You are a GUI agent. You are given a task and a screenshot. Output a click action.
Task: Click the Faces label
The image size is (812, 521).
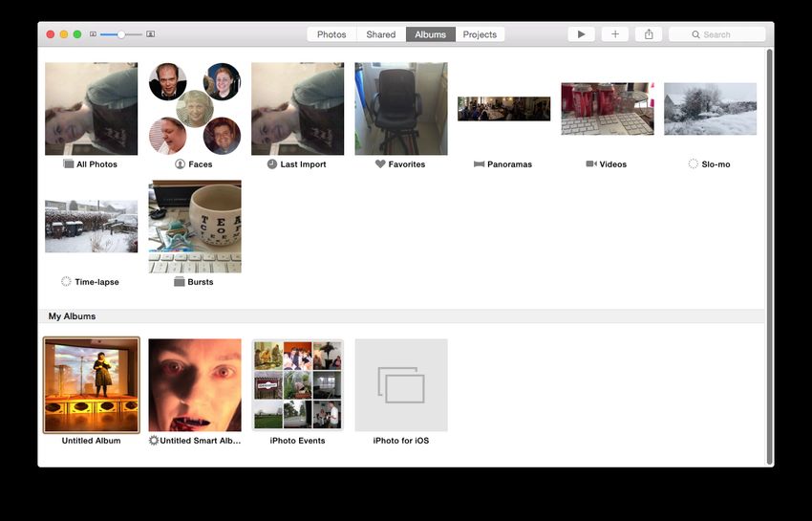[201, 164]
